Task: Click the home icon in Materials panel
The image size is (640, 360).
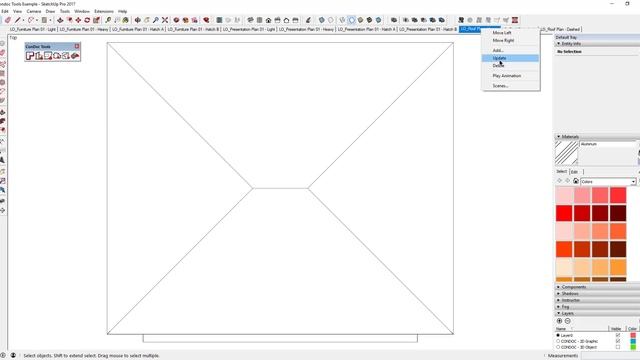Action: pyautogui.click(x=576, y=181)
